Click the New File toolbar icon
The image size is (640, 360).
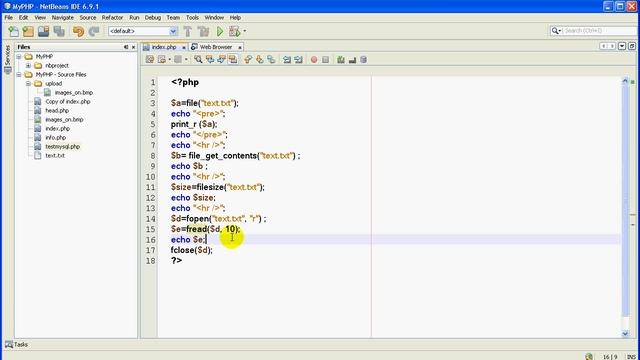click(13, 31)
